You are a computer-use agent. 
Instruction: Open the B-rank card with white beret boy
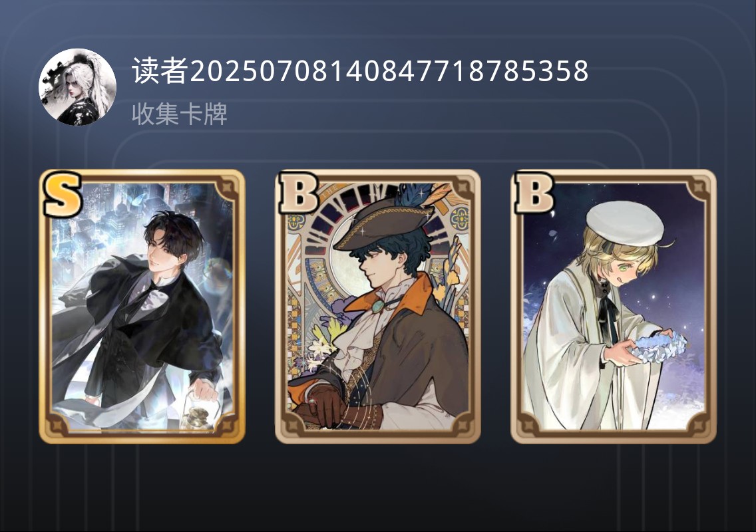[x=614, y=307]
